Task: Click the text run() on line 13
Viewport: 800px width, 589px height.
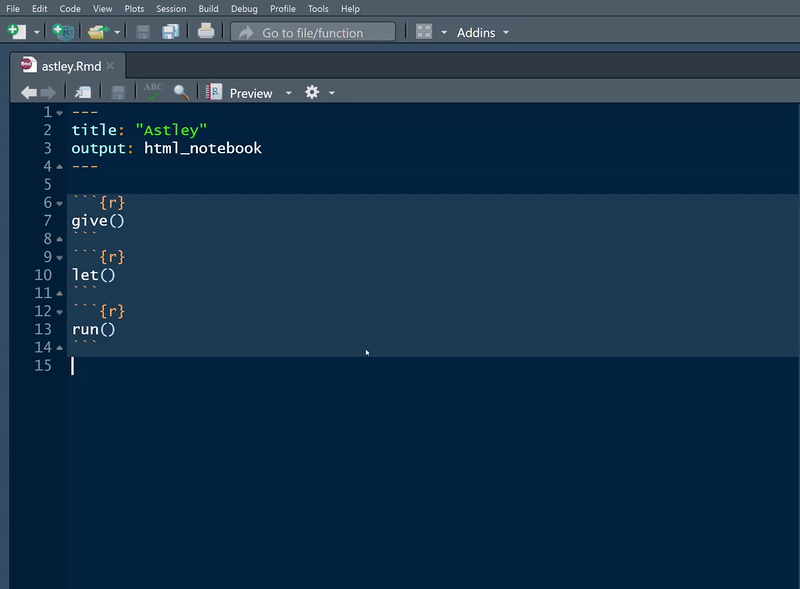Action: [x=94, y=329]
